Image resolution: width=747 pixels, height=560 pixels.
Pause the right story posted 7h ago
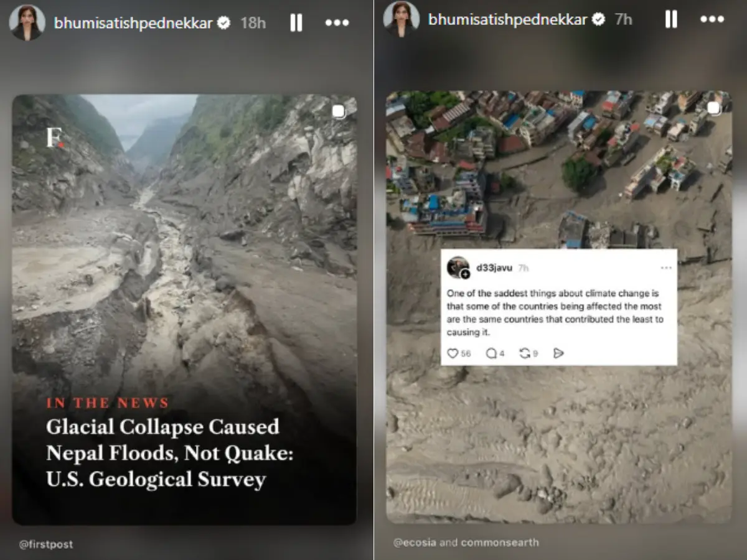point(670,19)
